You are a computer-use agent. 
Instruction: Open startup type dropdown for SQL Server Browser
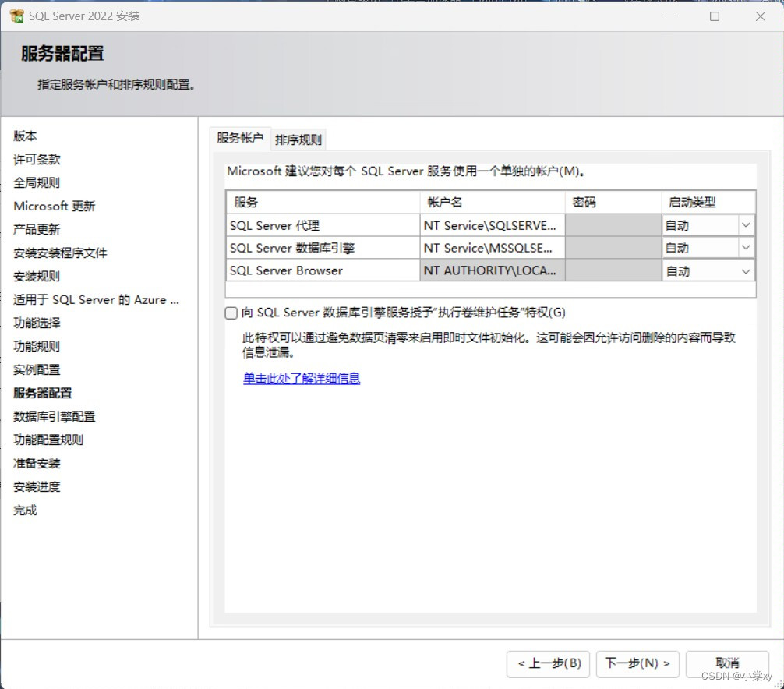point(746,271)
